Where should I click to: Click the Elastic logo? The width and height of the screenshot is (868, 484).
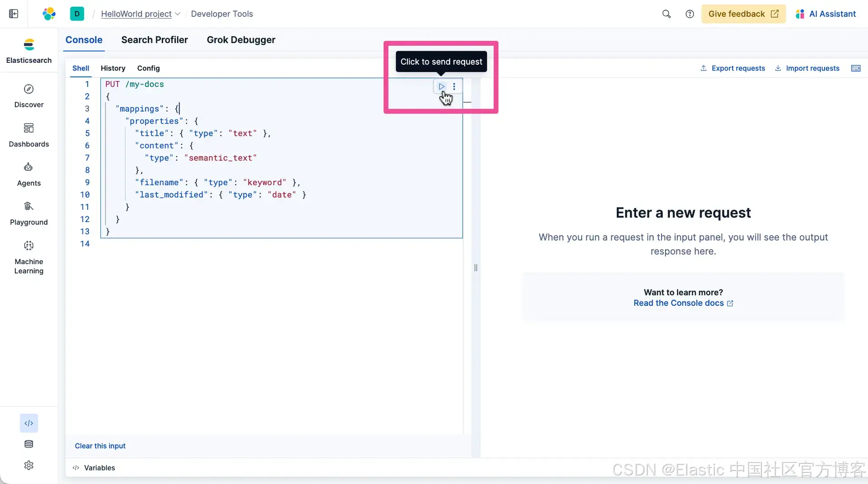click(x=49, y=14)
